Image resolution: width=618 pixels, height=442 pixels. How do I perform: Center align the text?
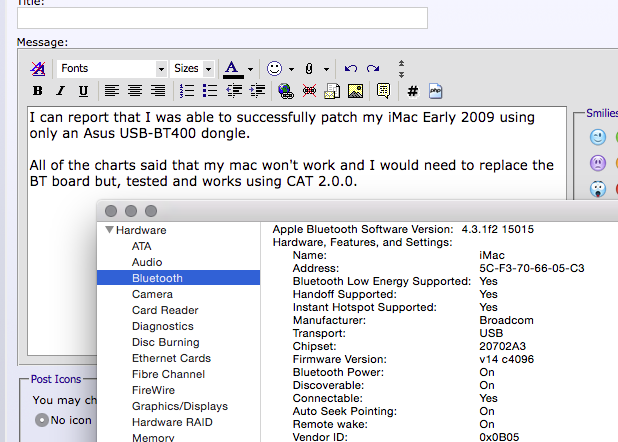135,91
